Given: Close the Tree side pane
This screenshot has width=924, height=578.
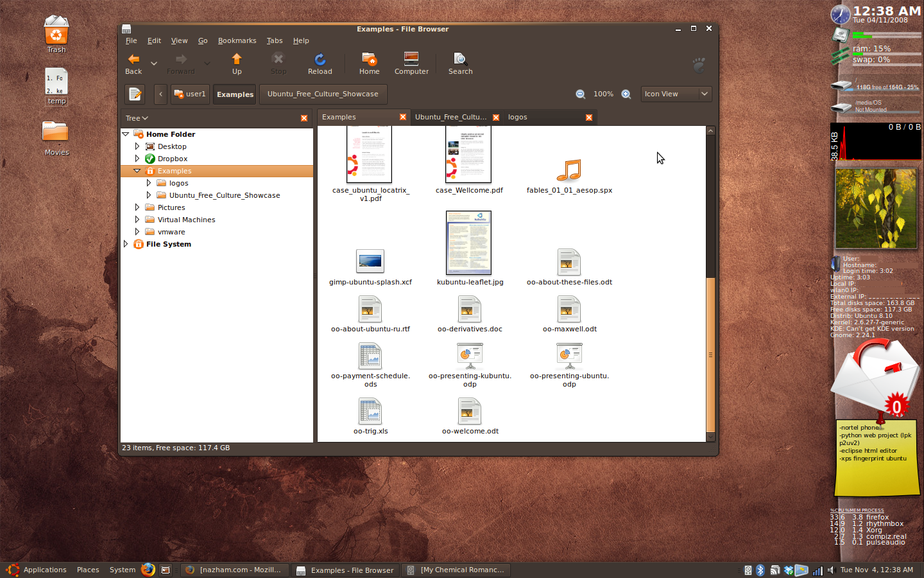Looking at the screenshot, I should [x=304, y=118].
